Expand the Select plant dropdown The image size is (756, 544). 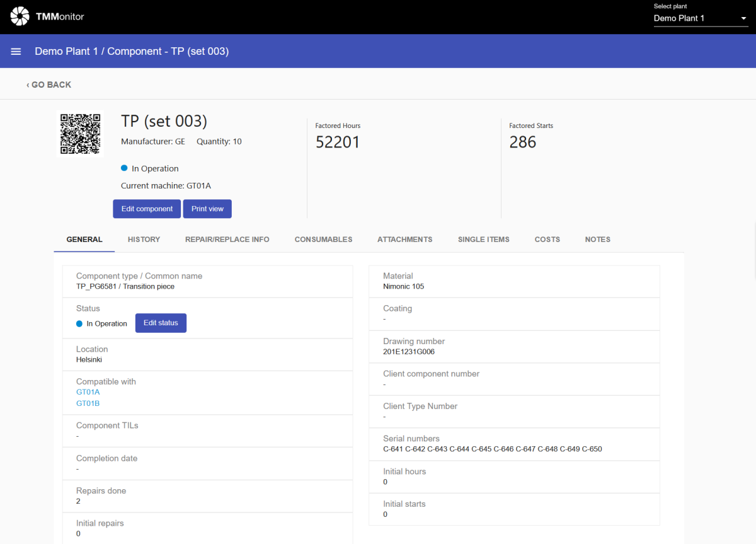click(x=699, y=18)
